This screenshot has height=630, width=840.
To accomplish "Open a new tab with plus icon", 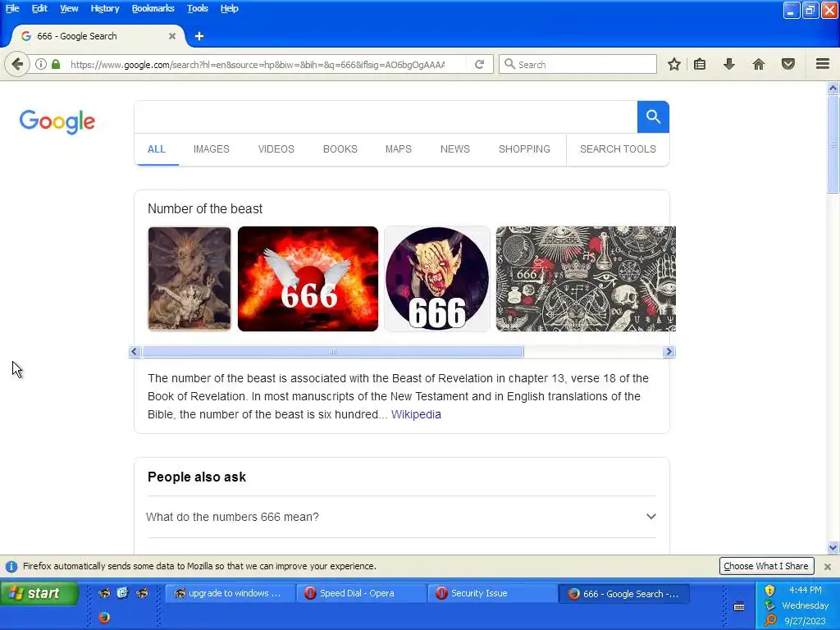I will click(199, 36).
